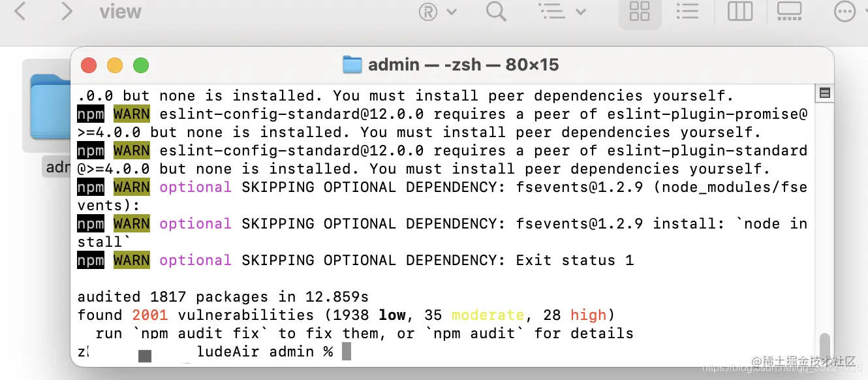868x380 pixels.
Task: Click the yellow 'moderate' word
Action: [488, 315]
